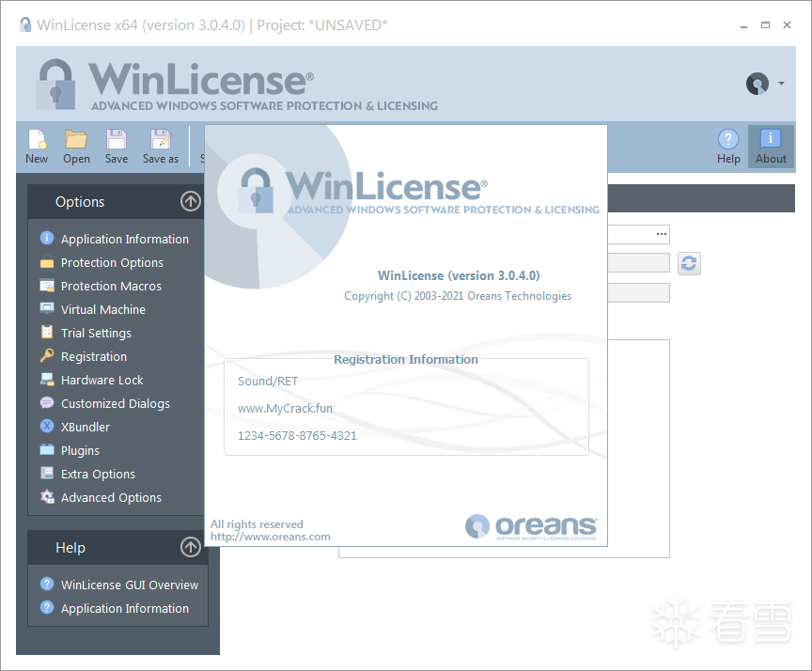Click the Hardware Lock icon
The height and width of the screenshot is (671, 812).
tap(47, 379)
